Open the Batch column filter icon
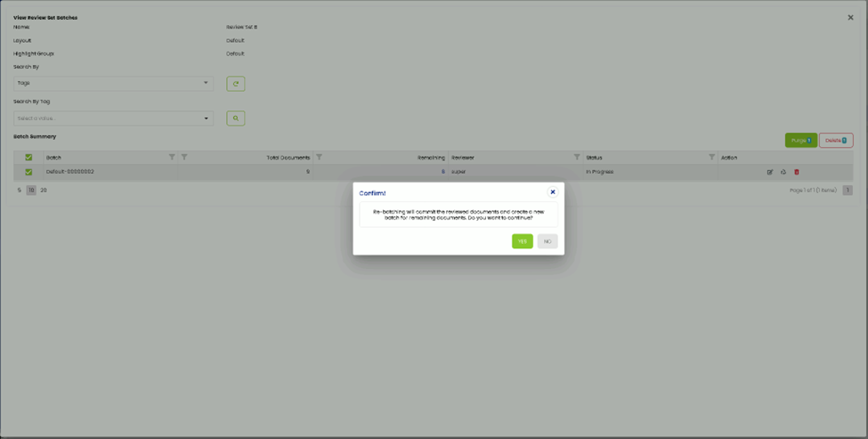868x439 pixels. click(x=172, y=158)
